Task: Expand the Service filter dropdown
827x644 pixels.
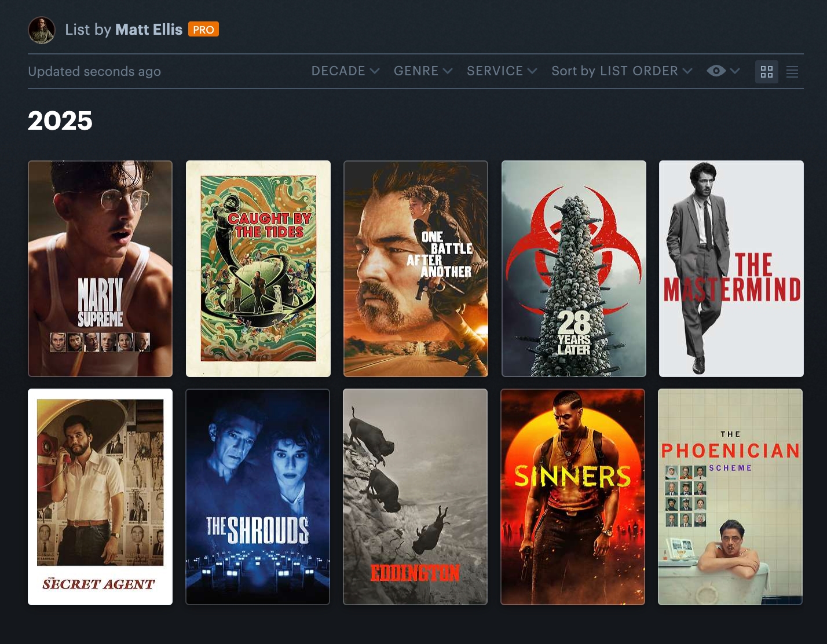Action: (502, 71)
